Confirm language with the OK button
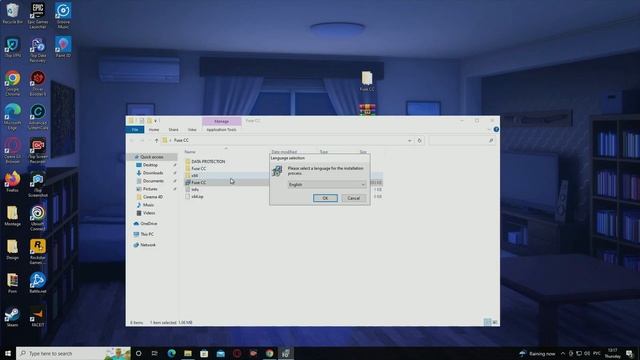Viewport: 640px width, 360px height. pos(325,198)
